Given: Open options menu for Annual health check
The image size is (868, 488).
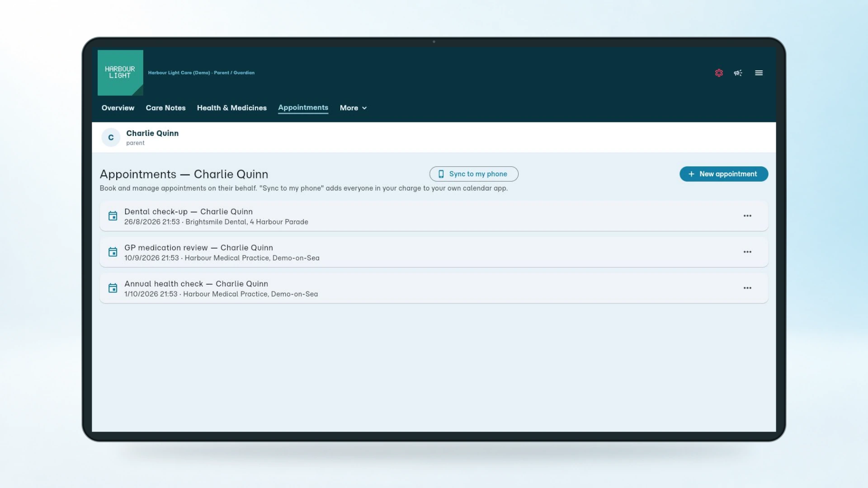Looking at the screenshot, I should [747, 288].
